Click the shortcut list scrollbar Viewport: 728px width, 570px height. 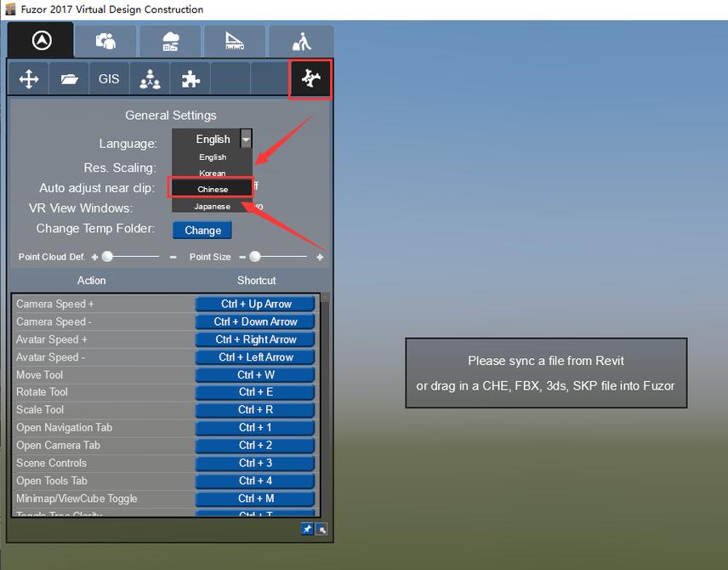pyautogui.click(x=326, y=404)
